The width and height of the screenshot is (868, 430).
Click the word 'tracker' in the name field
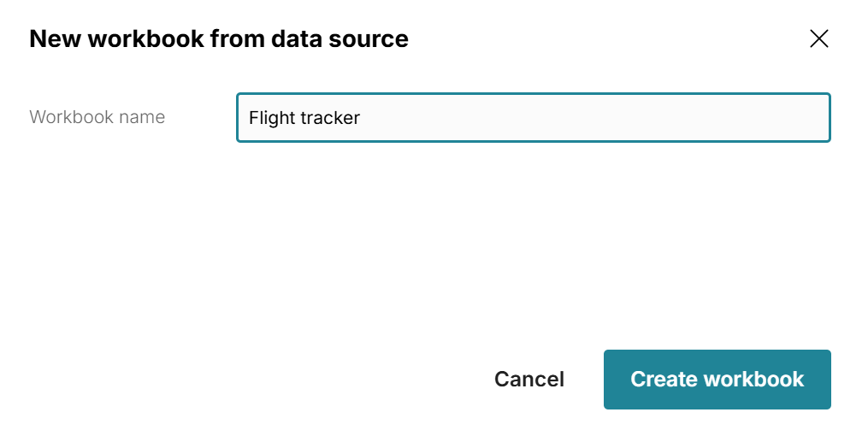click(x=331, y=117)
